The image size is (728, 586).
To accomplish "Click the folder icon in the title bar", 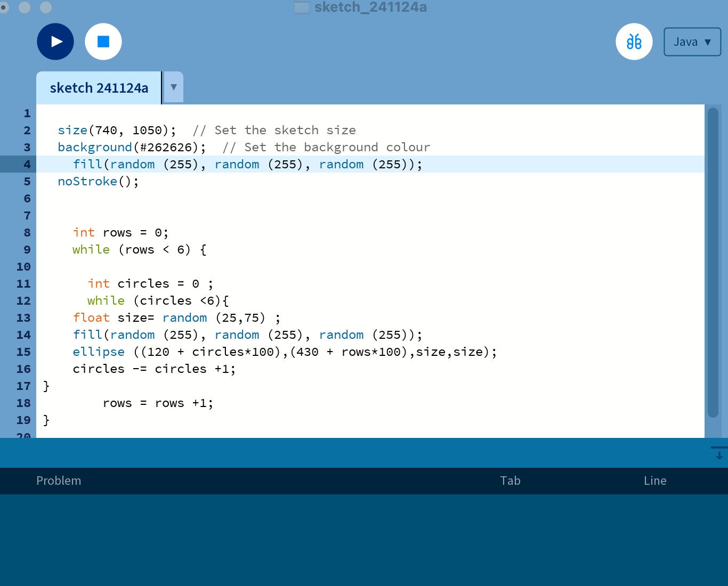I will click(x=302, y=7).
